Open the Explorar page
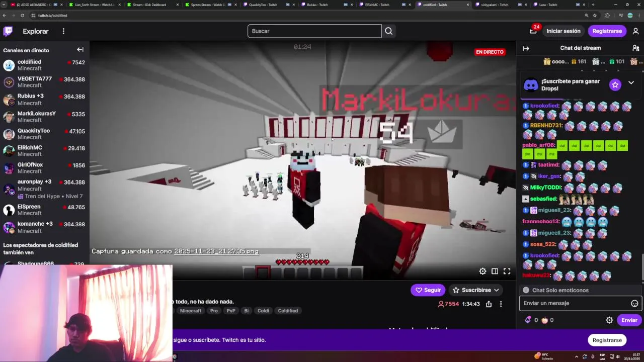Screen dimensions: 644x362 36,31
